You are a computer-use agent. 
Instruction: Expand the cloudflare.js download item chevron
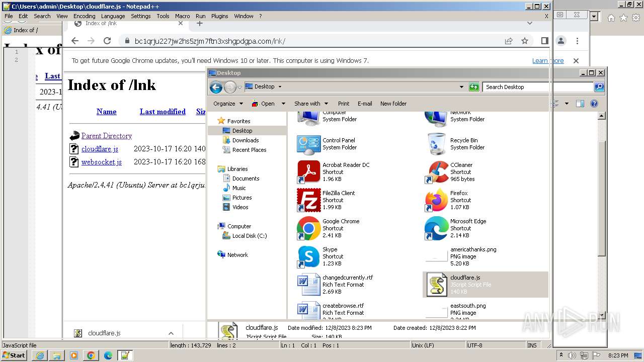click(171, 333)
